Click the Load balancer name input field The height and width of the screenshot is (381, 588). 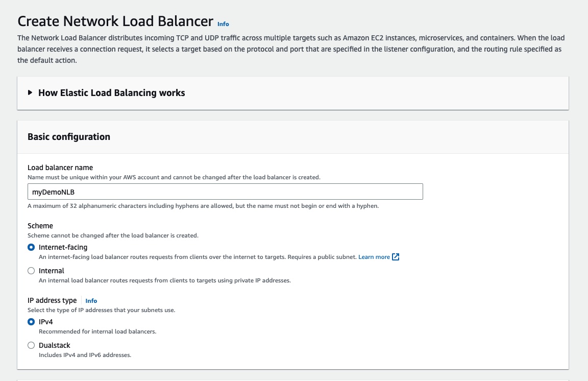tap(225, 192)
